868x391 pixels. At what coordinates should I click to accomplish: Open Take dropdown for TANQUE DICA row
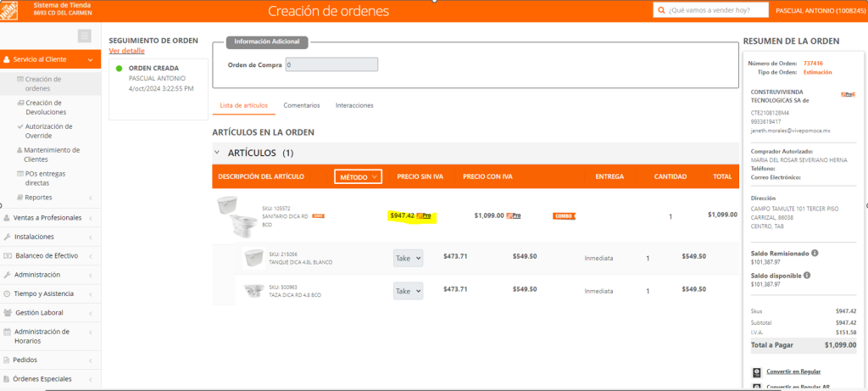click(408, 258)
